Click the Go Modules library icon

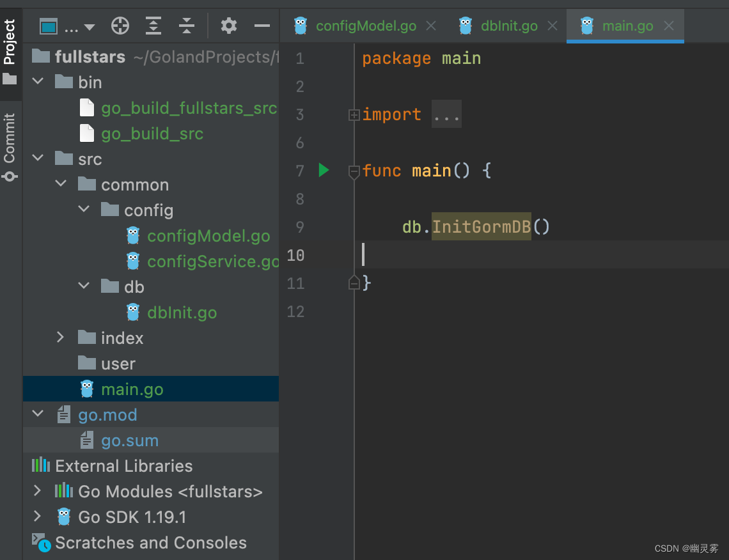(64, 490)
